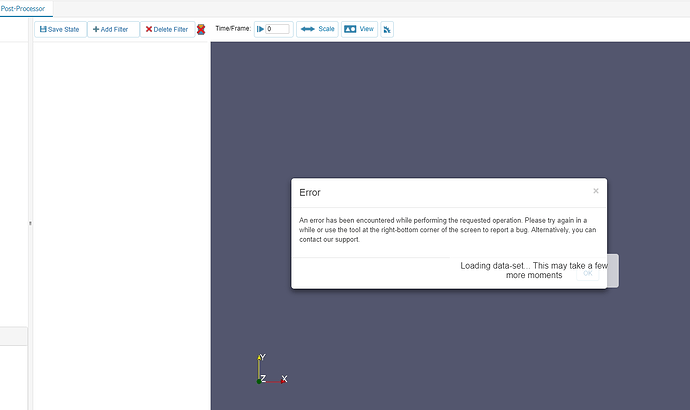The height and width of the screenshot is (410, 690).
Task: Click the Time/Frame label
Action: click(233, 29)
